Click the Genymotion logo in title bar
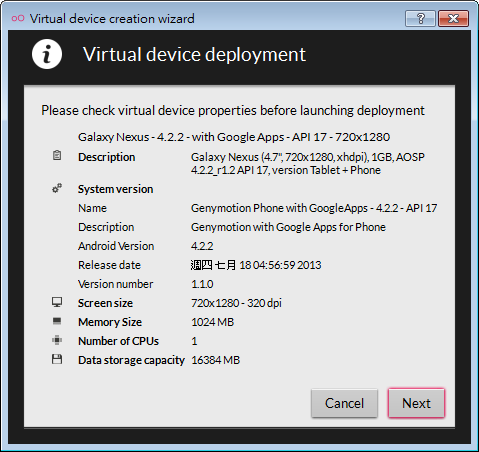This screenshot has width=479, height=452. (x=18, y=18)
